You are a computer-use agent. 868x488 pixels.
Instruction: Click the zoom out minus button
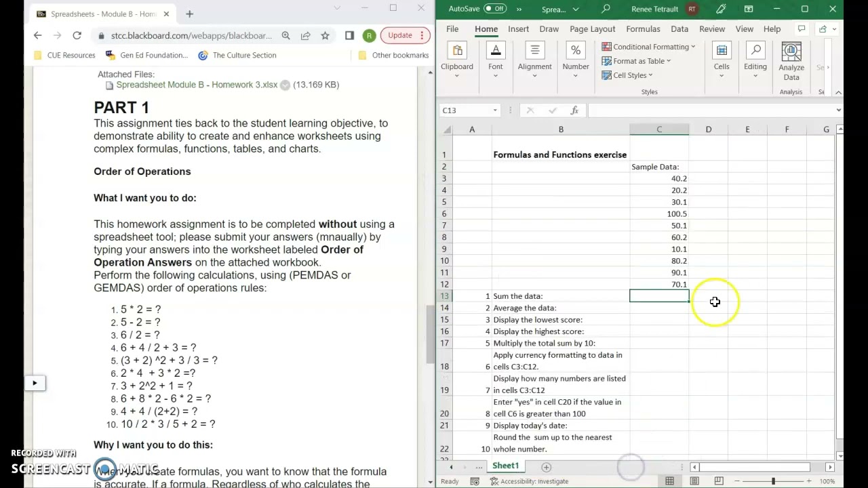point(737,481)
